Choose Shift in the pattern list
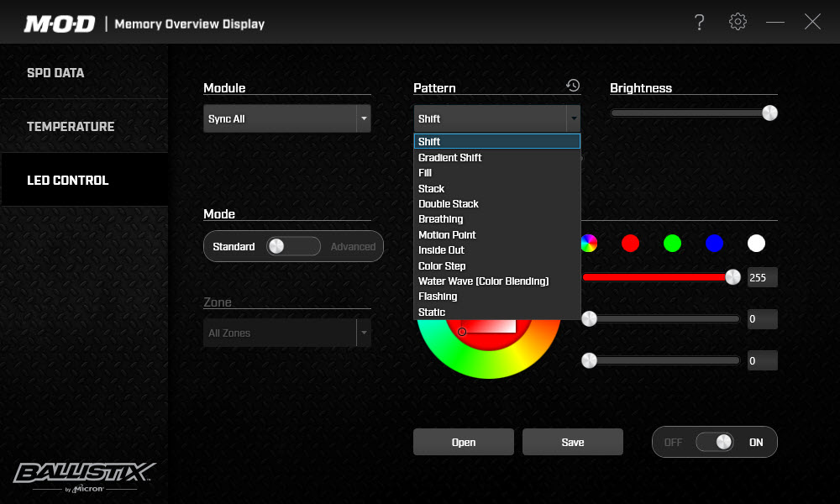Viewport: 840px width, 504px height. (497, 141)
